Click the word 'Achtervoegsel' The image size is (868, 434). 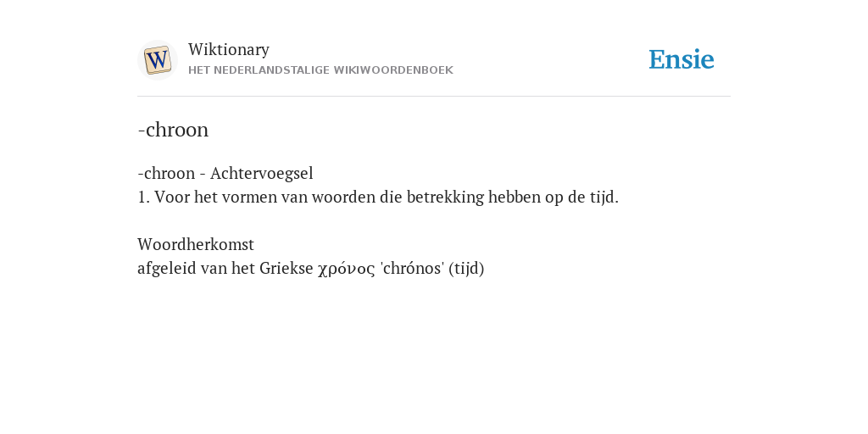(261, 173)
